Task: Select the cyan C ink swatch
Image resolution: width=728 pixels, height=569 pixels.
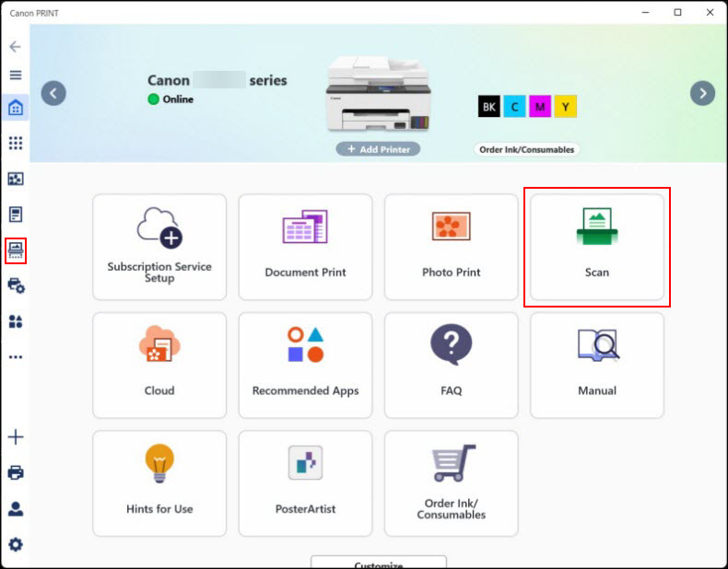Action: click(x=514, y=106)
